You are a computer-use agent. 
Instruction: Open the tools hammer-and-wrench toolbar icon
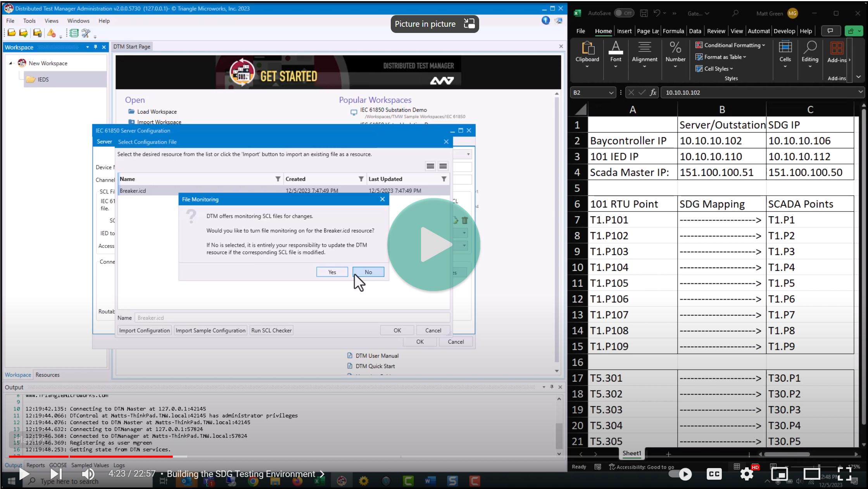pos(86,33)
